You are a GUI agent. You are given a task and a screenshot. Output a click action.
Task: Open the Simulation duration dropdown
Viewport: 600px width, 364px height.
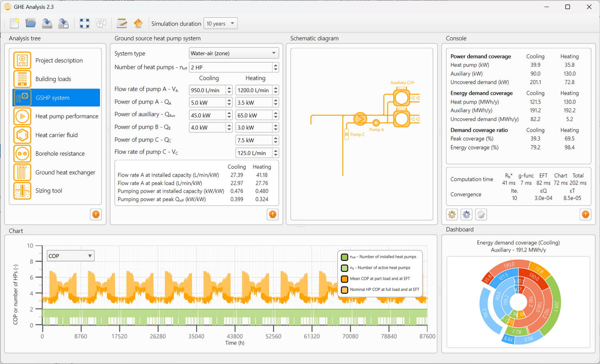[x=220, y=24]
